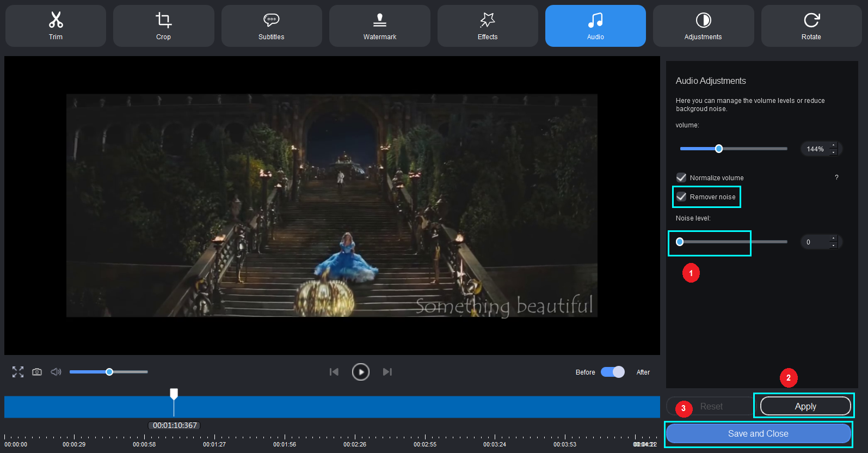868x453 pixels.
Task: Click the 00:01:10:367 timecode label
Action: [x=175, y=425]
